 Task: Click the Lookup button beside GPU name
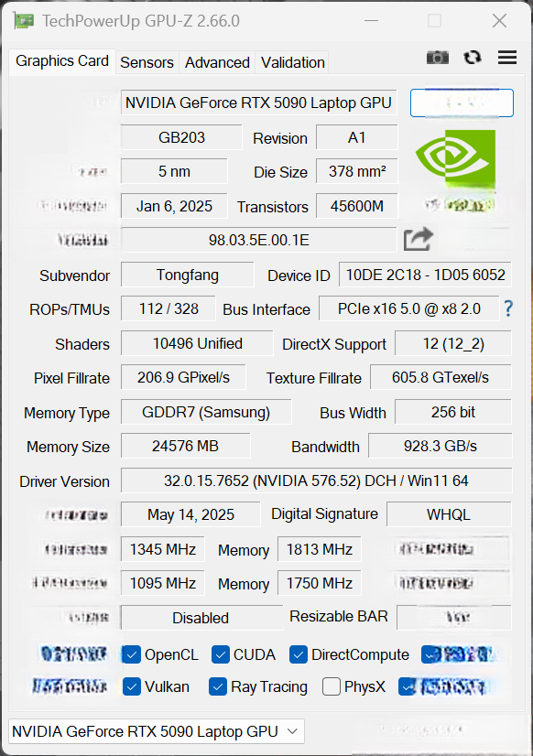pyautogui.click(x=462, y=103)
